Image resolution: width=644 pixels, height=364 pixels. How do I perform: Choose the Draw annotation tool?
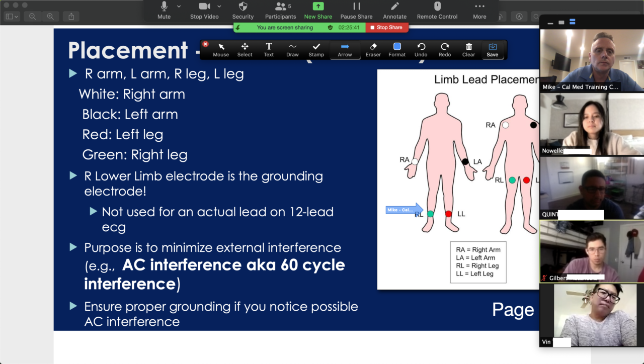(292, 50)
